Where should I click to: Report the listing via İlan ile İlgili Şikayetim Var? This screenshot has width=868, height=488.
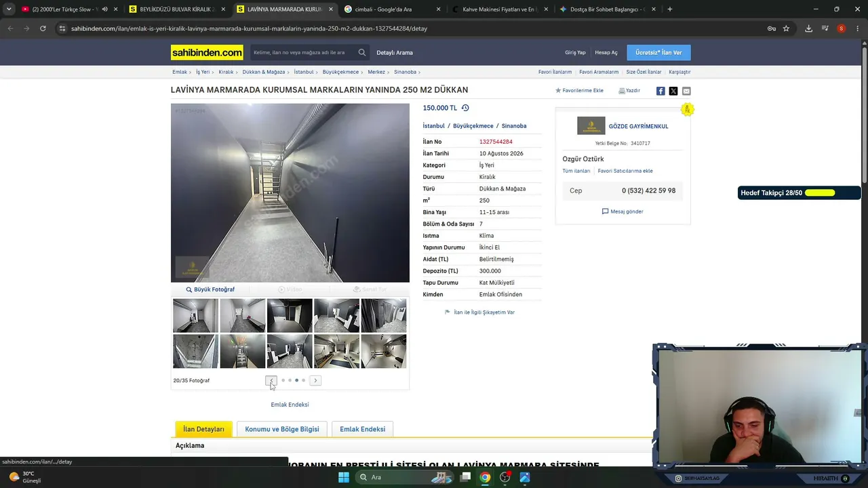[x=479, y=312]
